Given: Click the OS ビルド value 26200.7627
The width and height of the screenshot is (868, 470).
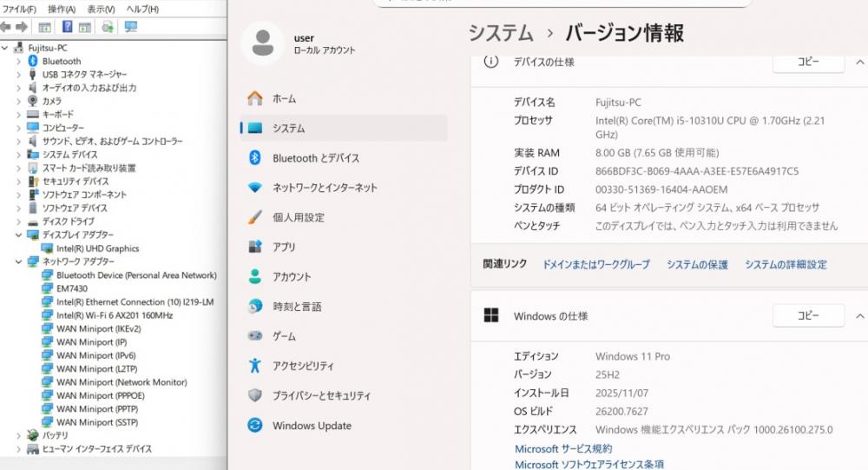Looking at the screenshot, I should tap(621, 411).
